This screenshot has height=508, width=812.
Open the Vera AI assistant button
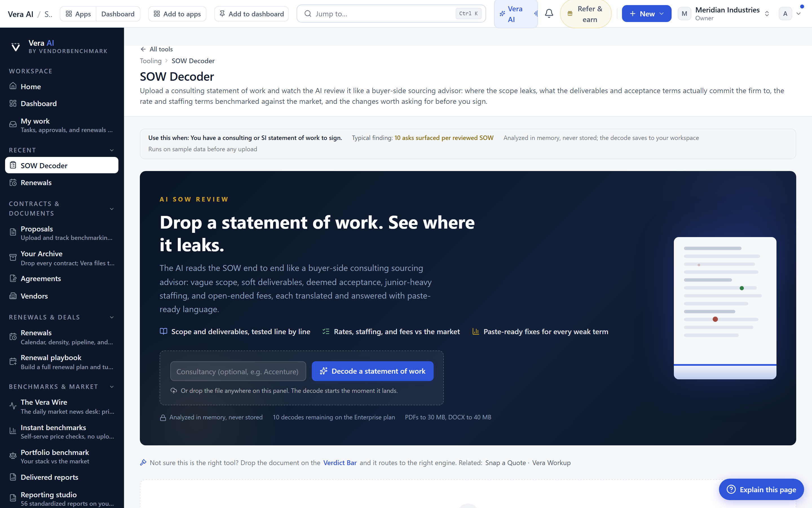(516, 14)
